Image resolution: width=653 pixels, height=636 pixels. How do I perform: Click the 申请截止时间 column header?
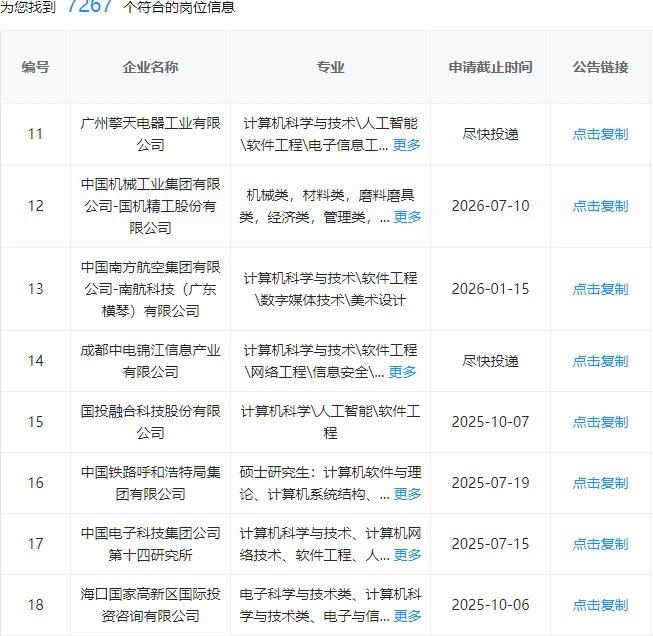491,67
